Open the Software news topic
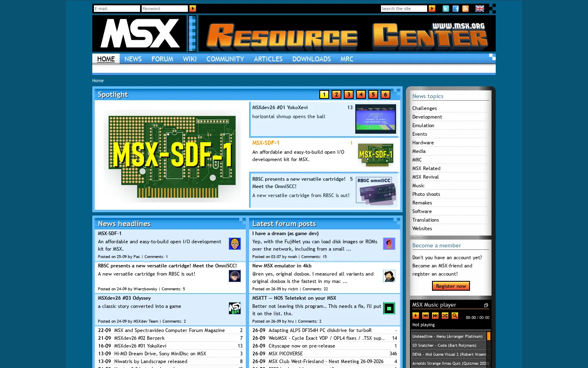The width and height of the screenshot is (588, 368). pos(422,211)
